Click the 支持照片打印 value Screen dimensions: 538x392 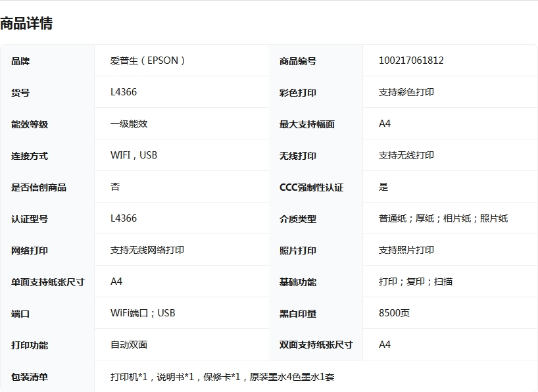click(406, 250)
